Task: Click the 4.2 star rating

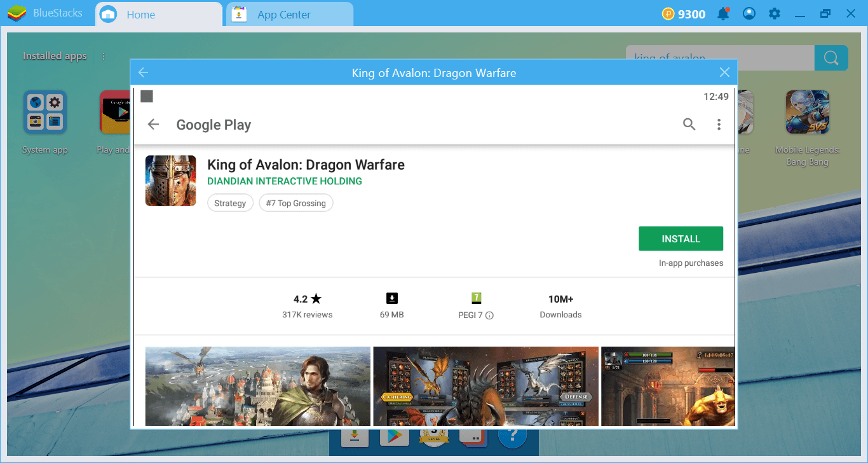Action: coord(308,299)
